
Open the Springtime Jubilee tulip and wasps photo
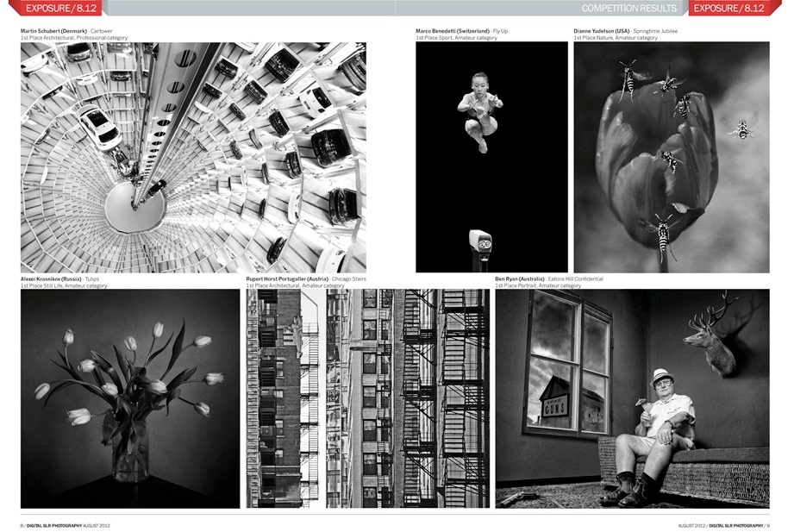[x=672, y=157]
